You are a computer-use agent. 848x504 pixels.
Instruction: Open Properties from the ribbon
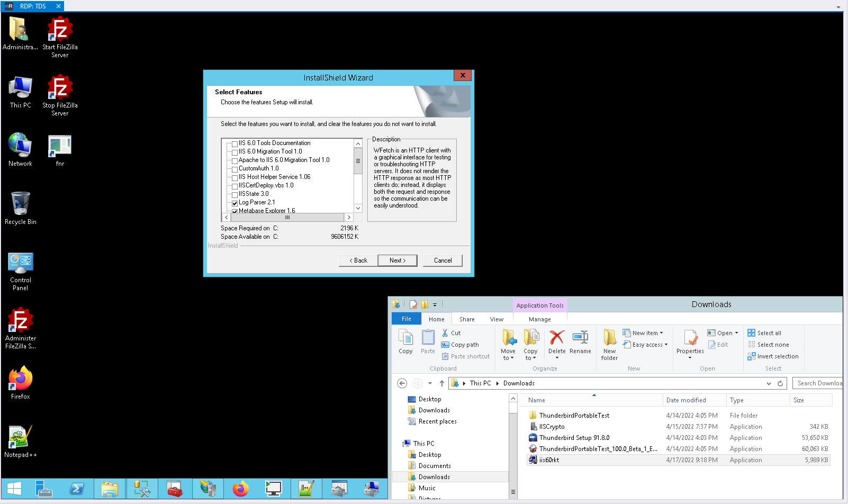click(x=690, y=344)
